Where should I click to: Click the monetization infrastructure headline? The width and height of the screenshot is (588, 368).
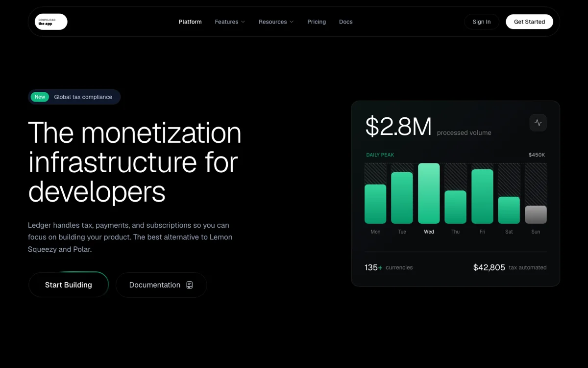(x=135, y=162)
